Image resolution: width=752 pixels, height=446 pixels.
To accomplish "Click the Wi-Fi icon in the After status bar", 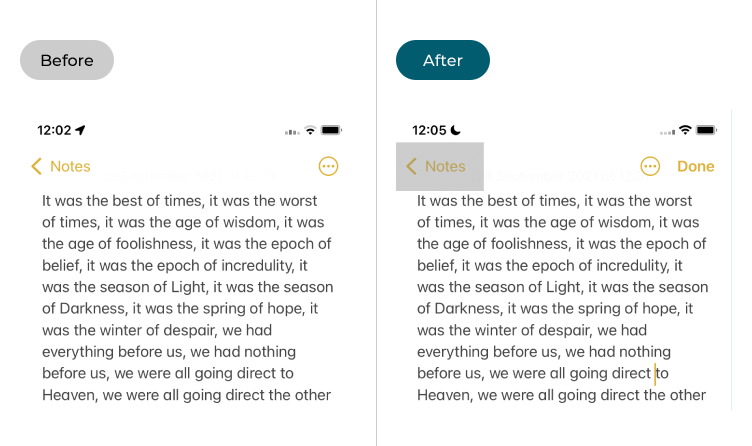I will (685, 131).
